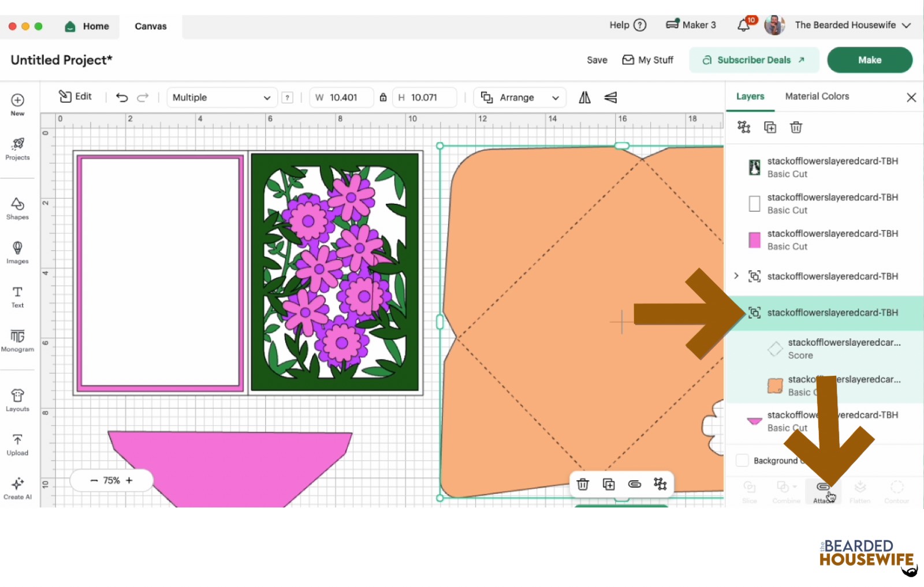This screenshot has height=587, width=924.
Task: Toggle the aspect ratio lock
Action: click(x=383, y=98)
